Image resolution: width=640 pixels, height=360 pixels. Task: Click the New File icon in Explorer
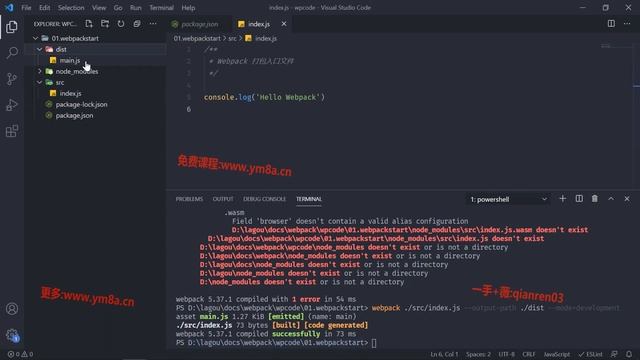[89, 24]
